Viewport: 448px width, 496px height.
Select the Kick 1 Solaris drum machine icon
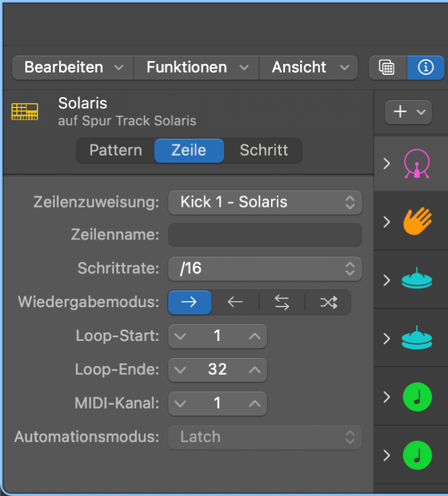417,163
